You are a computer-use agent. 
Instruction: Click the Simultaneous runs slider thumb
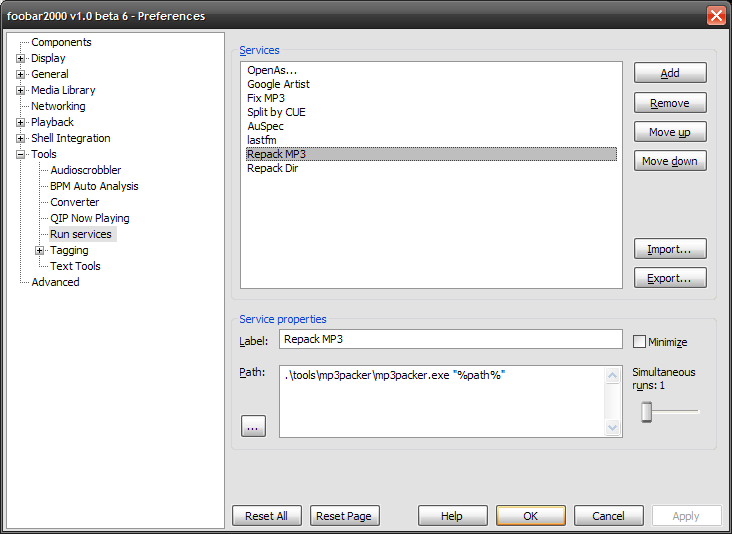tap(647, 412)
